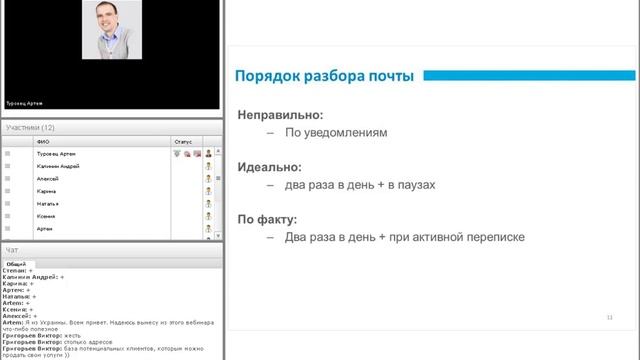Click the user avatar icon in Ксения row
This screenshot has width=640, height=360.
[209, 216]
